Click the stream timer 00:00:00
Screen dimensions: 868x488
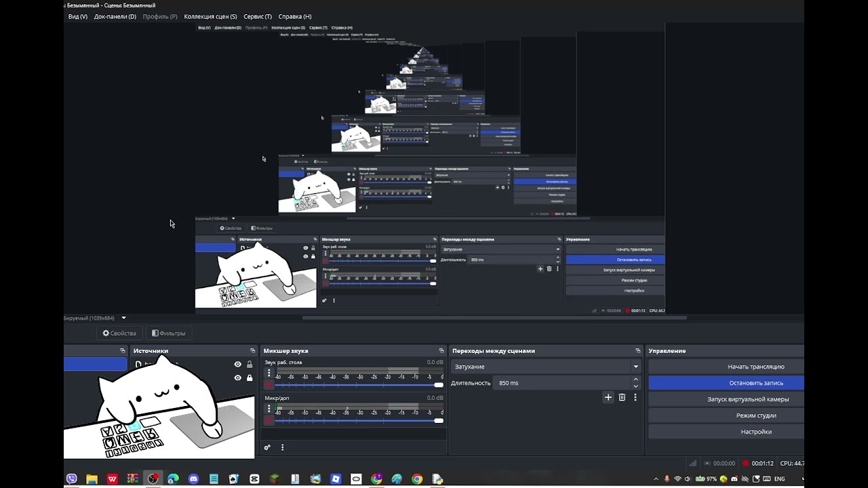click(x=724, y=464)
